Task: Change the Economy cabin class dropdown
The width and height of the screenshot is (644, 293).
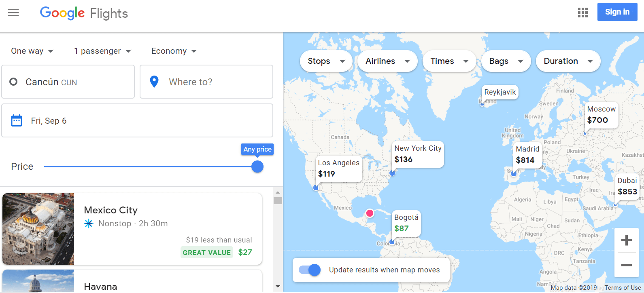Action: [x=174, y=51]
